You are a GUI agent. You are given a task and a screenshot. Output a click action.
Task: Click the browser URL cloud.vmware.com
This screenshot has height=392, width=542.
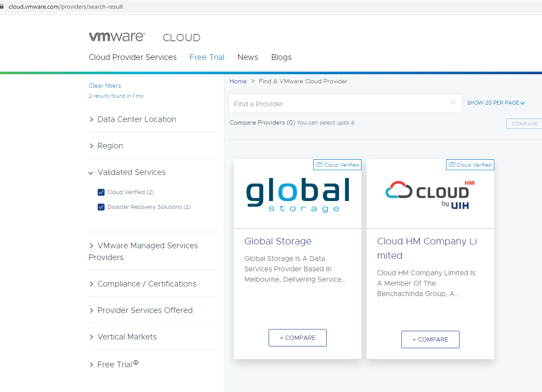tap(66, 7)
